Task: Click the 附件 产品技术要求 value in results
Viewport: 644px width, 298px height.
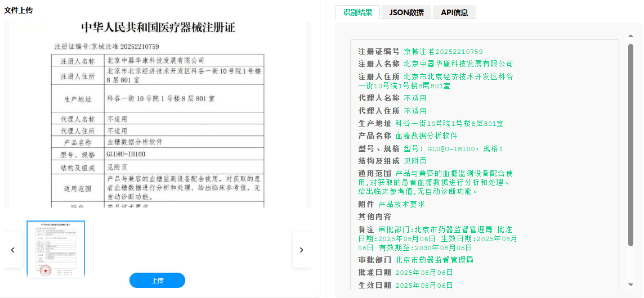Action: [x=401, y=204]
